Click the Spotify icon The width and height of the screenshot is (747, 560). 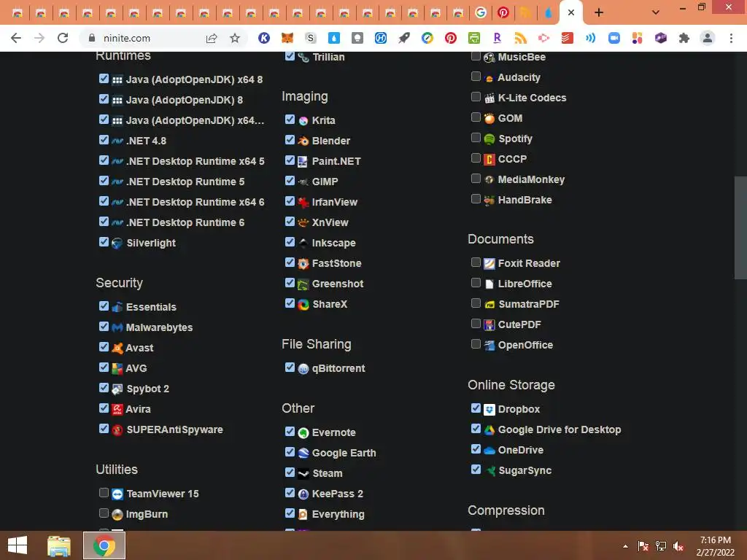pos(489,139)
